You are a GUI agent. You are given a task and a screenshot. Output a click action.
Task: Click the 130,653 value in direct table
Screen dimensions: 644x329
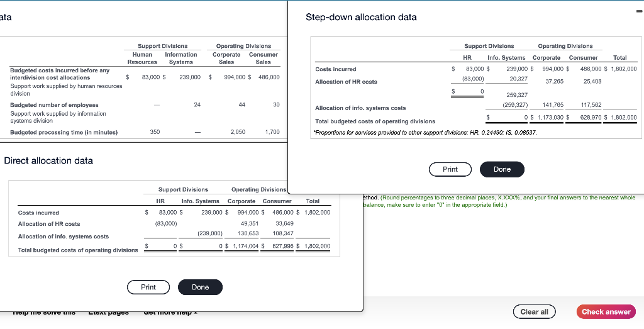pos(248,233)
